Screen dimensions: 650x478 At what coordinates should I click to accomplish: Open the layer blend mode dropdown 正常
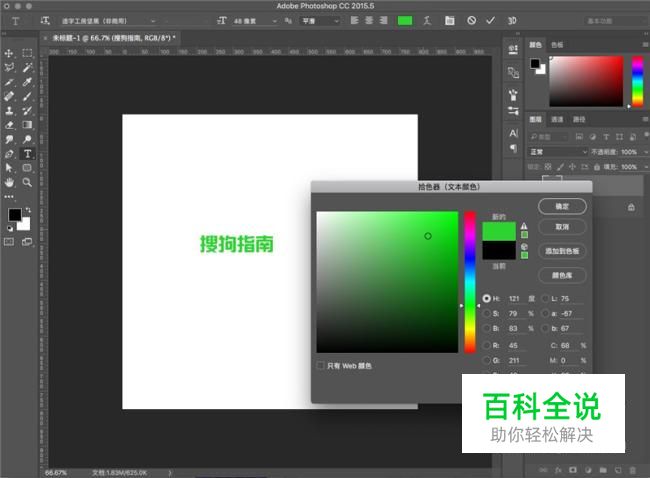tap(558, 151)
